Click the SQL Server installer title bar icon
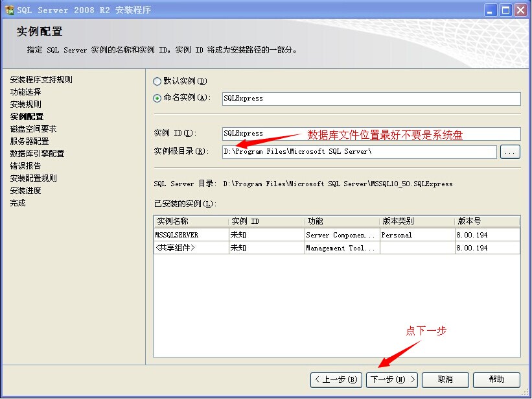The width and height of the screenshot is (532, 399). click(x=10, y=10)
